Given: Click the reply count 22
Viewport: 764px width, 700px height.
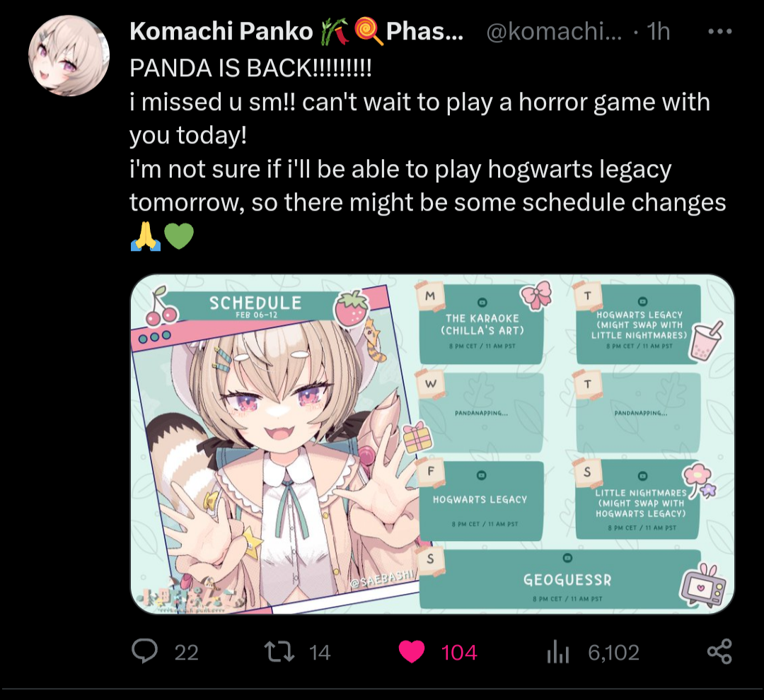Looking at the screenshot, I should point(187,653).
